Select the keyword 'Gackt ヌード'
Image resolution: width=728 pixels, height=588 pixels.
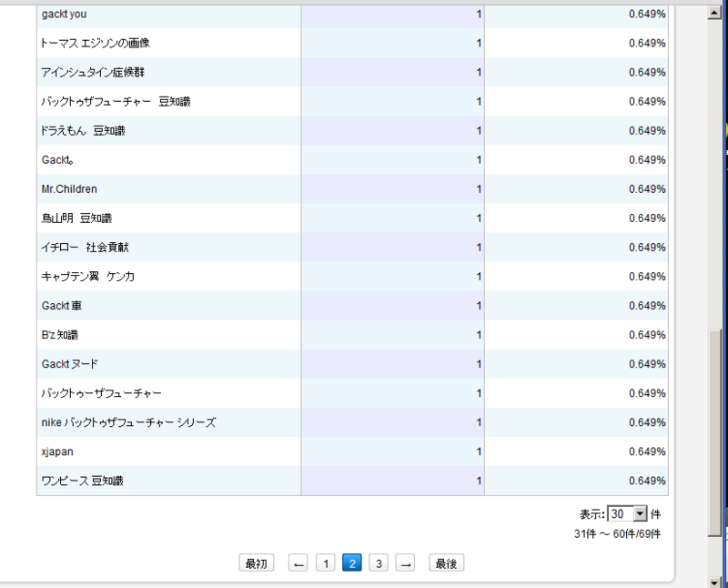[x=70, y=364]
